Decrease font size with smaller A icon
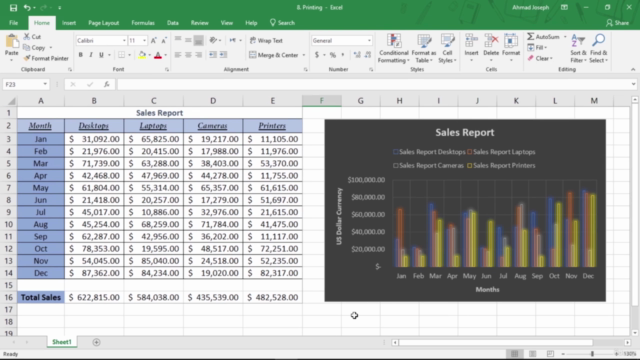 164,40
